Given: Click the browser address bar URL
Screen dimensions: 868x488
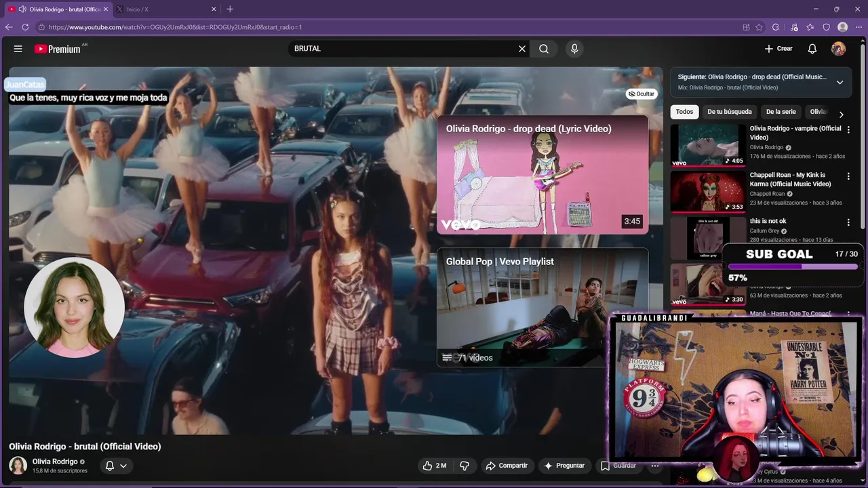Looking at the screenshot, I should point(175,27).
